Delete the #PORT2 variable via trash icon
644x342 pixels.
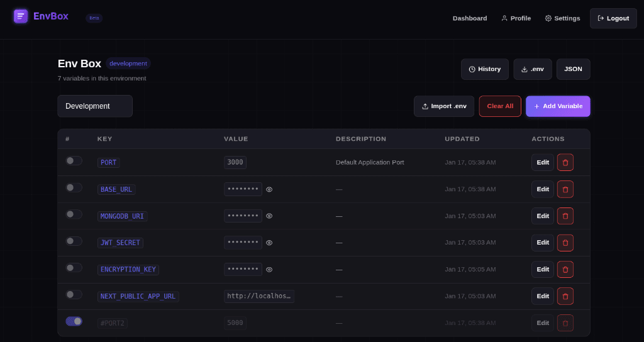click(565, 323)
